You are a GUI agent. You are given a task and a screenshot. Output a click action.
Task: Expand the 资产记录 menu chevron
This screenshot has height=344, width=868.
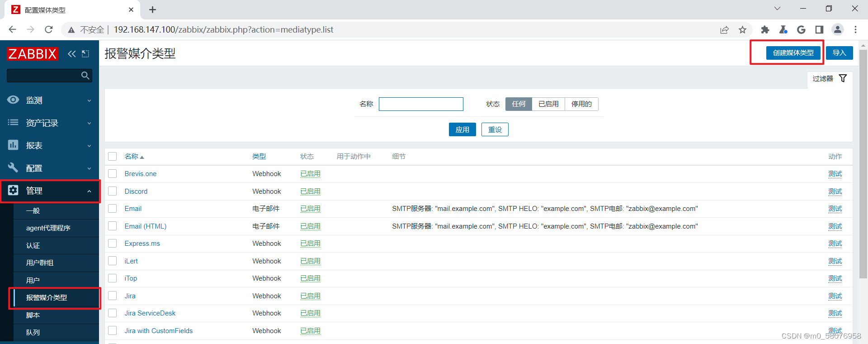89,123
